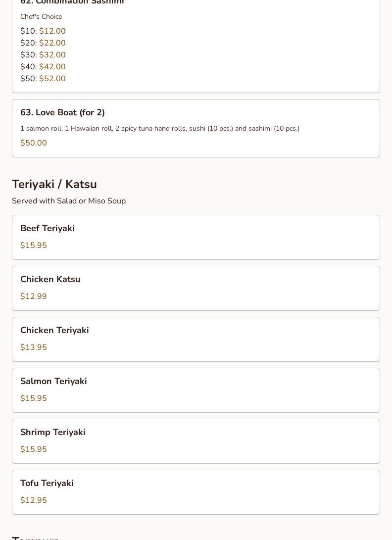Click the Love Boat roll description text

point(160,129)
